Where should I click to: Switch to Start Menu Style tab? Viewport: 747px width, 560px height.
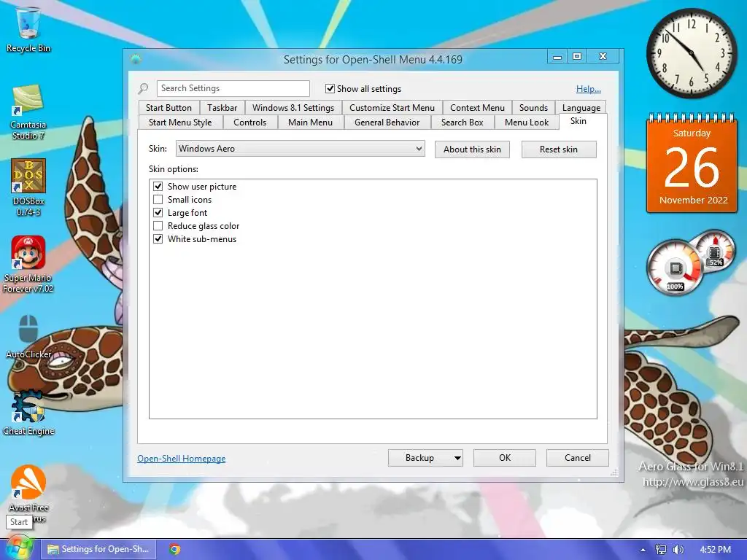(180, 122)
